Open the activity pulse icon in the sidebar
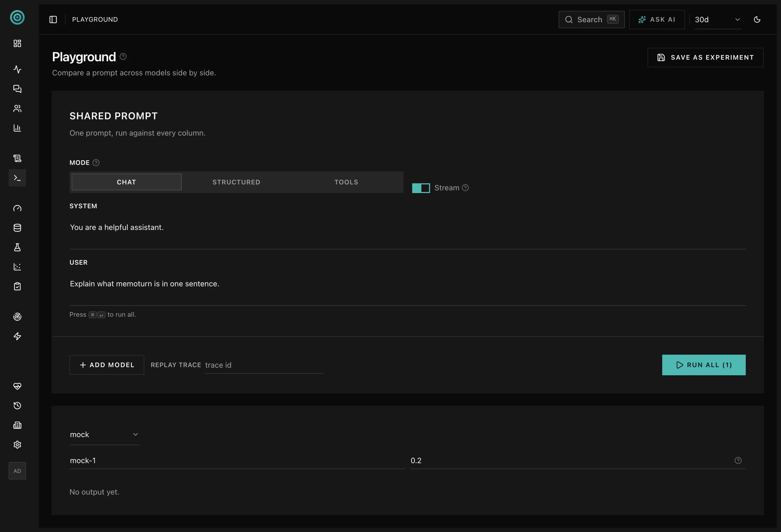The image size is (781, 532). coord(17,70)
